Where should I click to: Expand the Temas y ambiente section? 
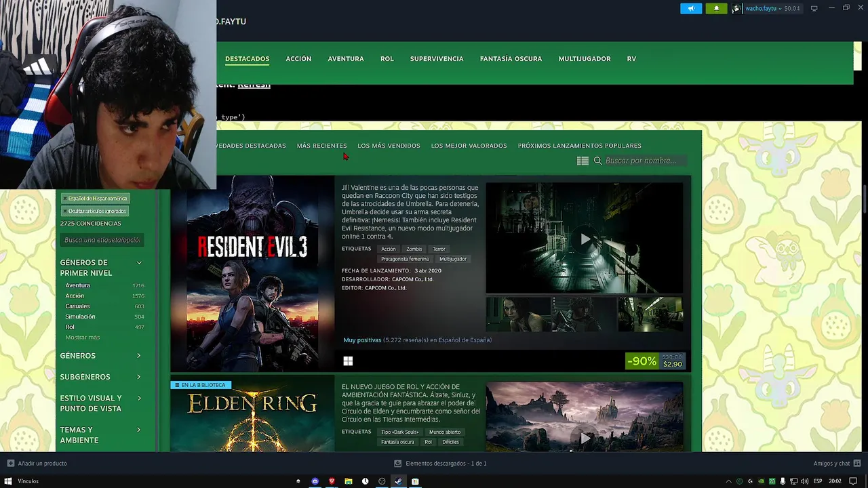(100, 435)
